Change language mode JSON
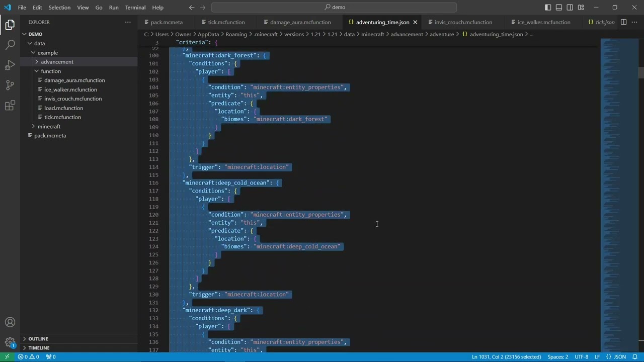The image size is (644, 362). [616, 356]
